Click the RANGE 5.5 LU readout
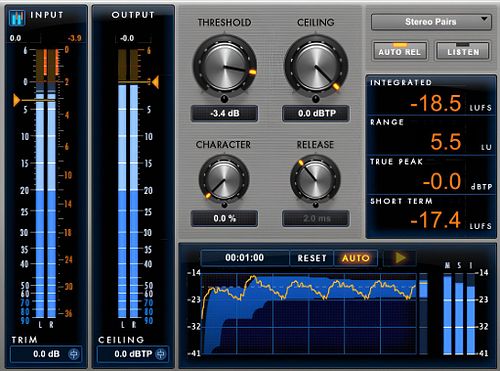The width and height of the screenshot is (500, 371). tap(431, 135)
